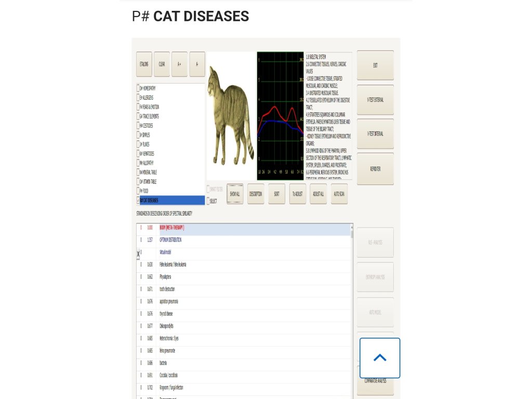This screenshot has height=399, width=532.
Task: Click the NLS-ANALYSIS button
Action: [375, 242]
